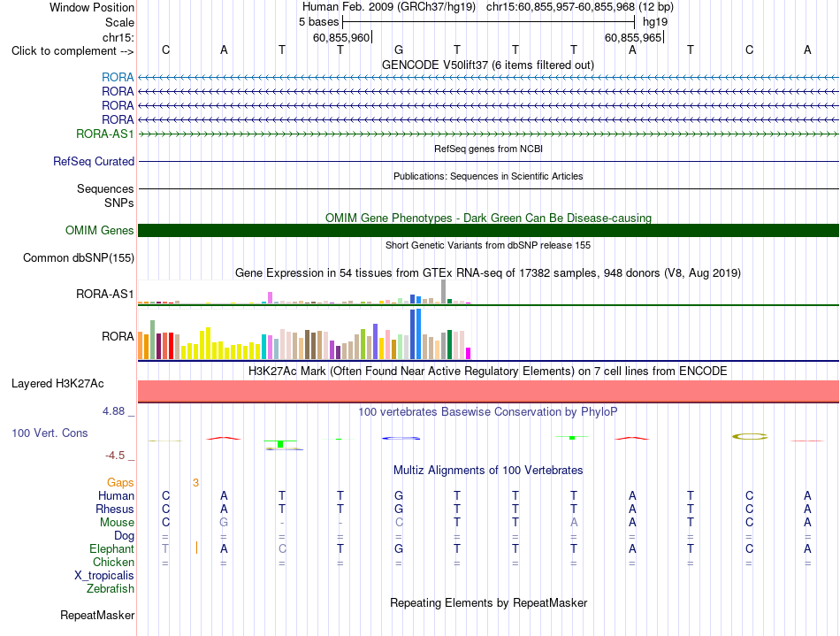
Task: Click the '100 Vert. Cons' track label
Action: [x=50, y=433]
